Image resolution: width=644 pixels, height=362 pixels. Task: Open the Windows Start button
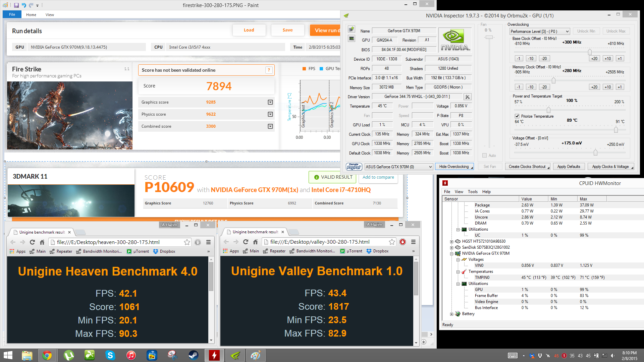(7, 355)
